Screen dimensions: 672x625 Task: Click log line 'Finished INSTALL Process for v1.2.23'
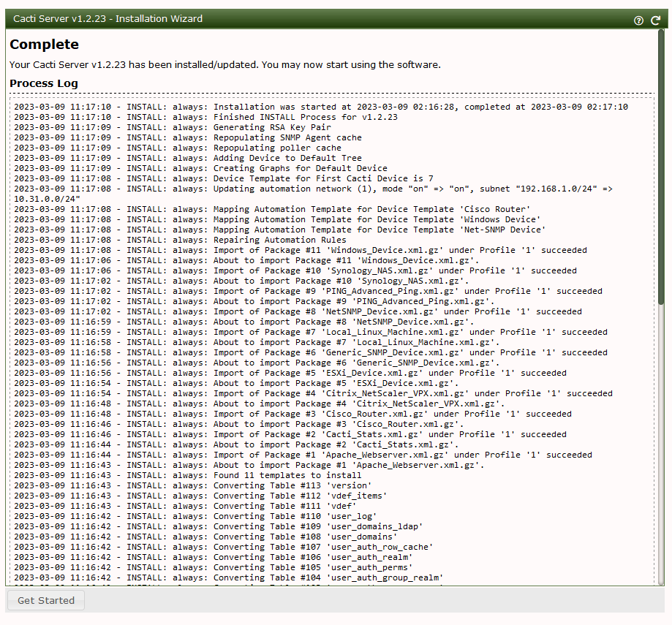click(x=205, y=118)
